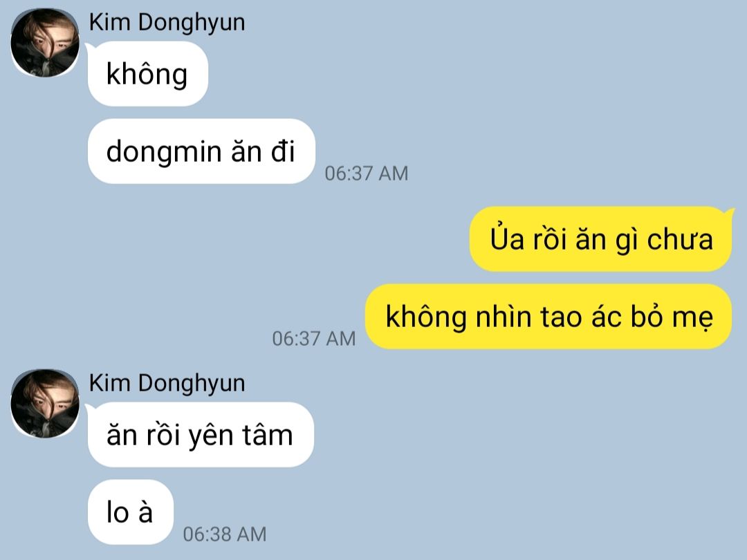Select the "lo à" message bubble
Image resolution: width=747 pixels, height=560 pixels.
click(131, 512)
